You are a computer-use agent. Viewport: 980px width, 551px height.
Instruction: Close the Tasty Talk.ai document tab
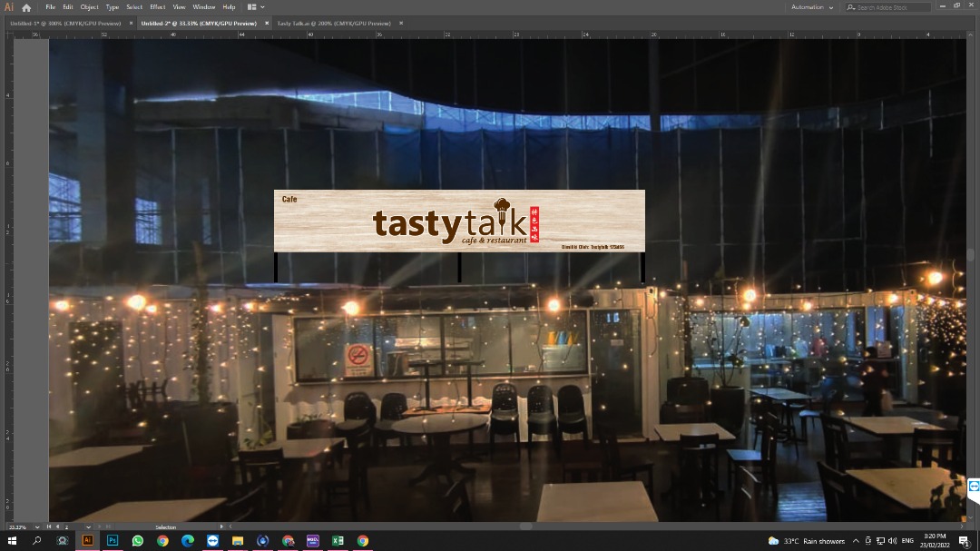[400, 24]
